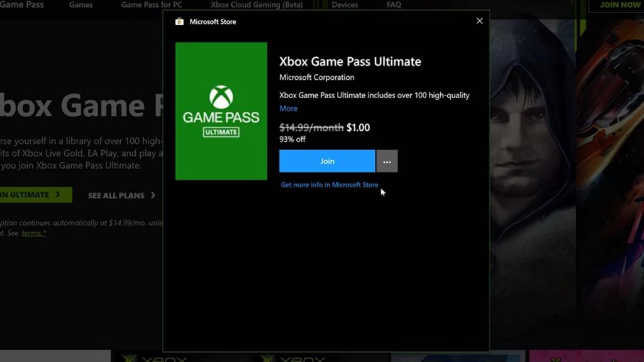Open Game Pass for PC menu item
This screenshot has height=362, width=644.
[x=152, y=5]
